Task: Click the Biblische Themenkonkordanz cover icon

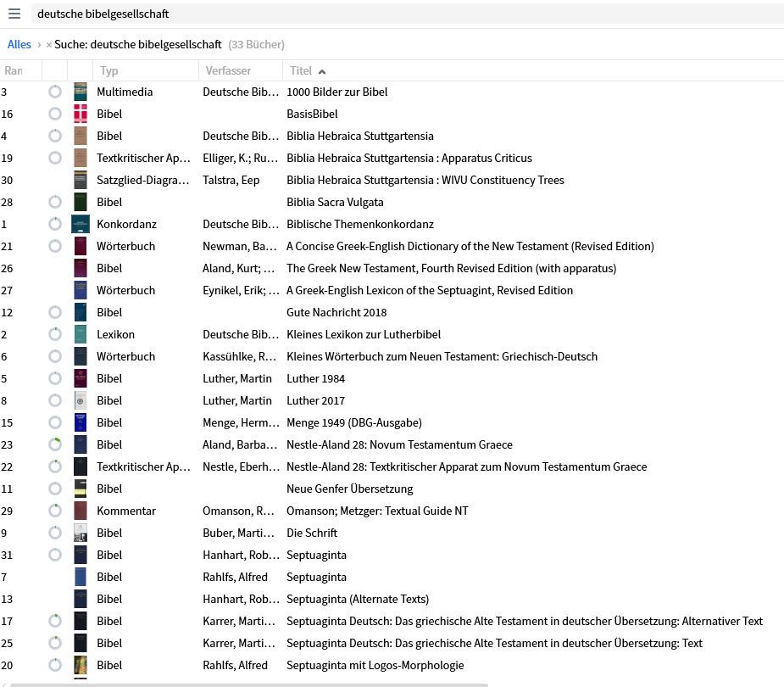Action: (x=80, y=224)
